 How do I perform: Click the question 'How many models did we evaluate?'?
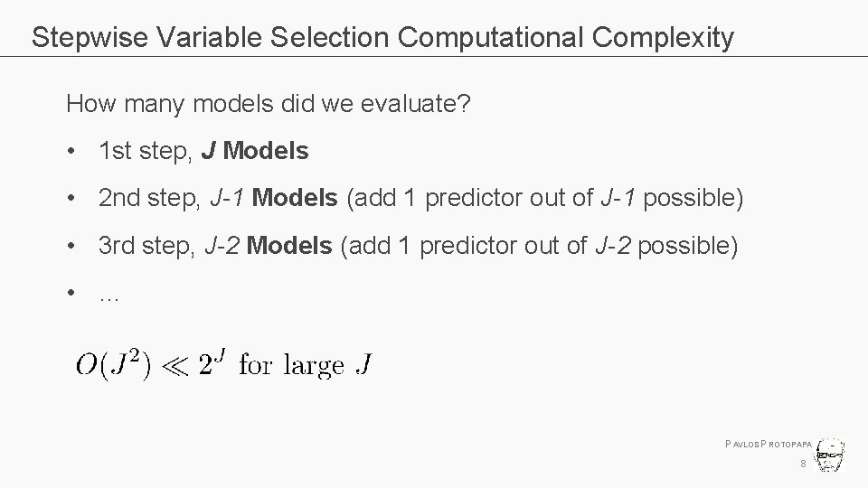pyautogui.click(x=268, y=103)
